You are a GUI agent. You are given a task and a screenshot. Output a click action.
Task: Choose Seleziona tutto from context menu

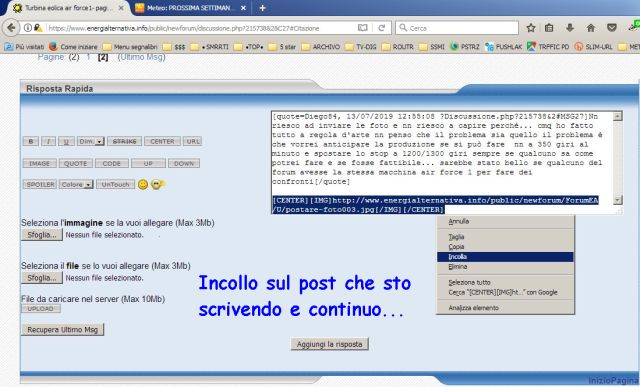click(505, 282)
